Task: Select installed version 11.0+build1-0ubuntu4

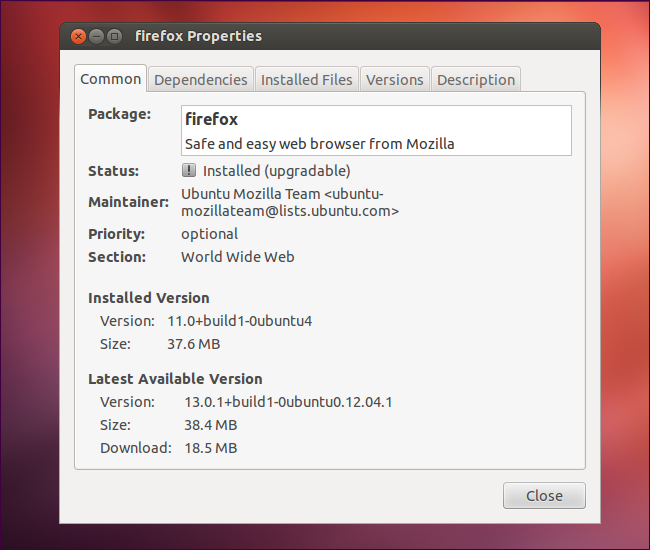Action: tap(240, 321)
